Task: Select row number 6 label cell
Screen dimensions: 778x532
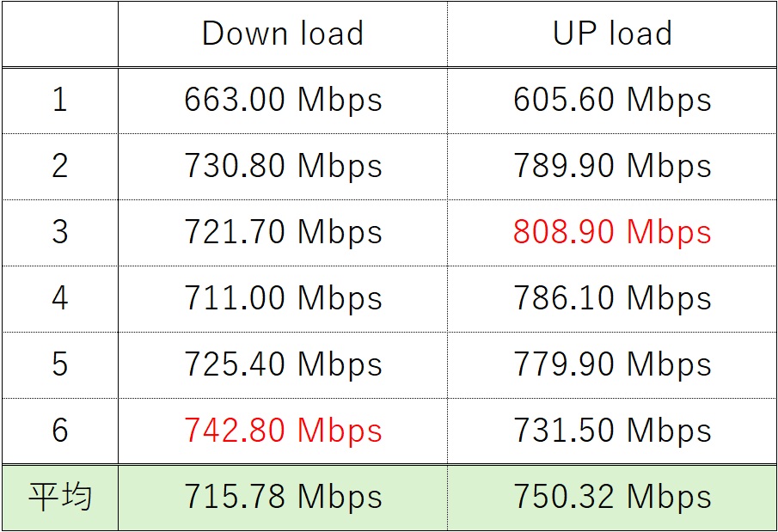Action: tap(59, 431)
